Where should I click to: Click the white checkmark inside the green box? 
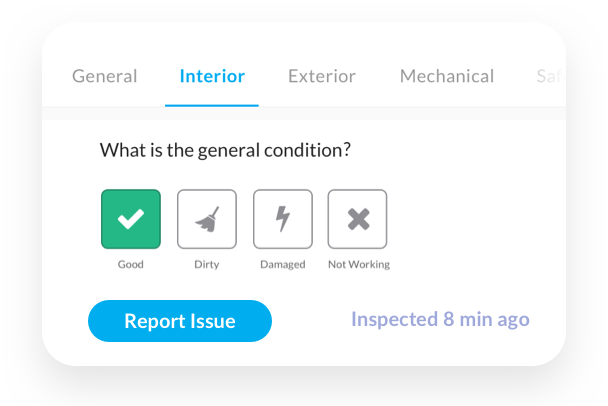coord(131,219)
